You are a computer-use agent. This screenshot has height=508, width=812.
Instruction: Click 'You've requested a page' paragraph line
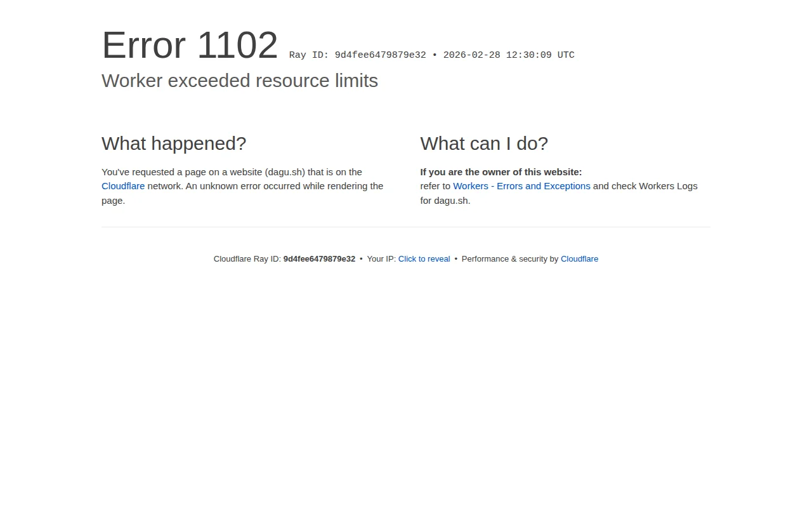[x=232, y=172]
